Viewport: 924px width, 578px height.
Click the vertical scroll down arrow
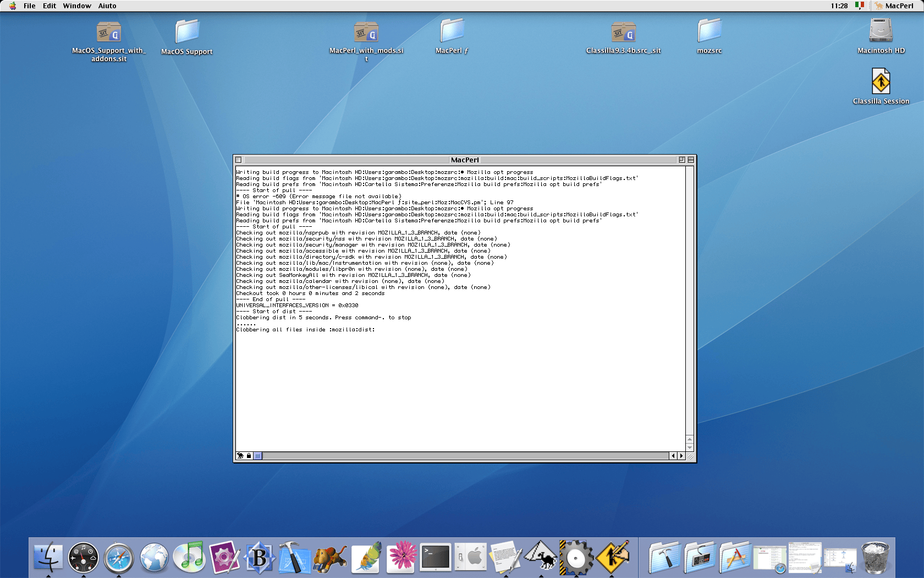[x=690, y=448]
